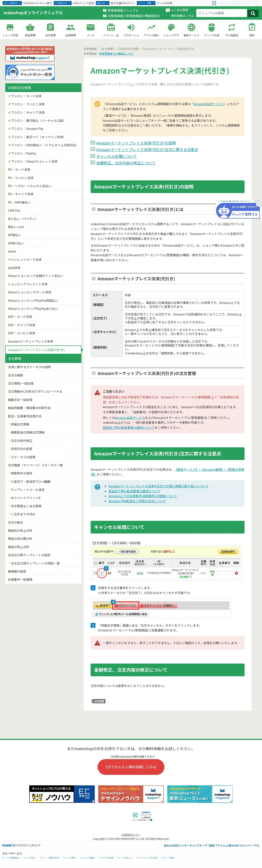Viewport: 262px width, 868px height.
Task: Open the Cookieポリシー link
Action: [131, 835]
